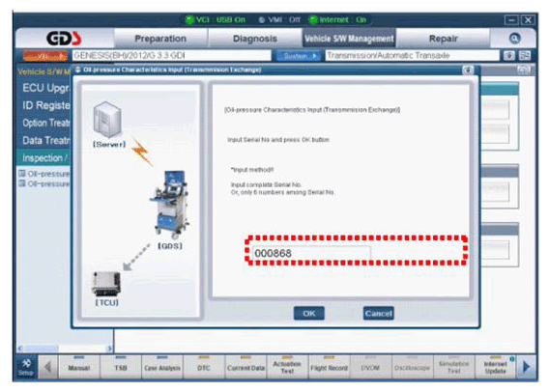Switch to the Preparation tab
Screen dimensions: 549x392
[x=160, y=39]
